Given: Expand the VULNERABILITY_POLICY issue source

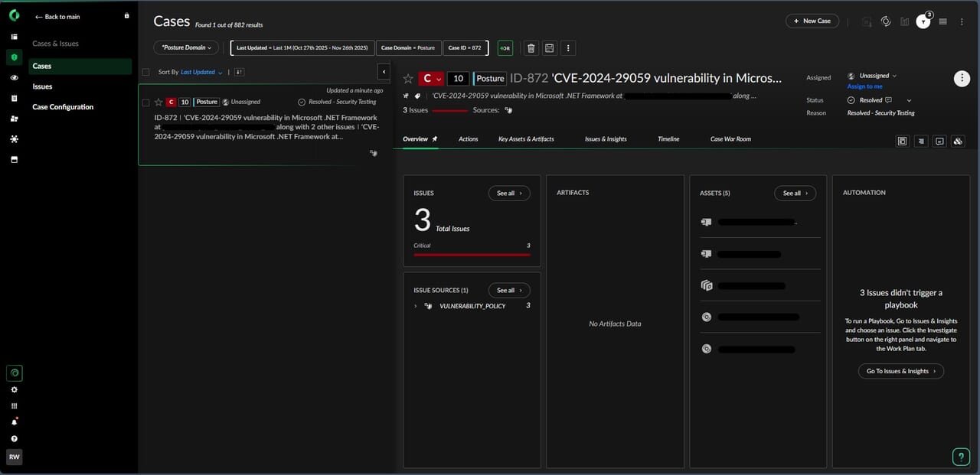Looking at the screenshot, I should (x=416, y=306).
